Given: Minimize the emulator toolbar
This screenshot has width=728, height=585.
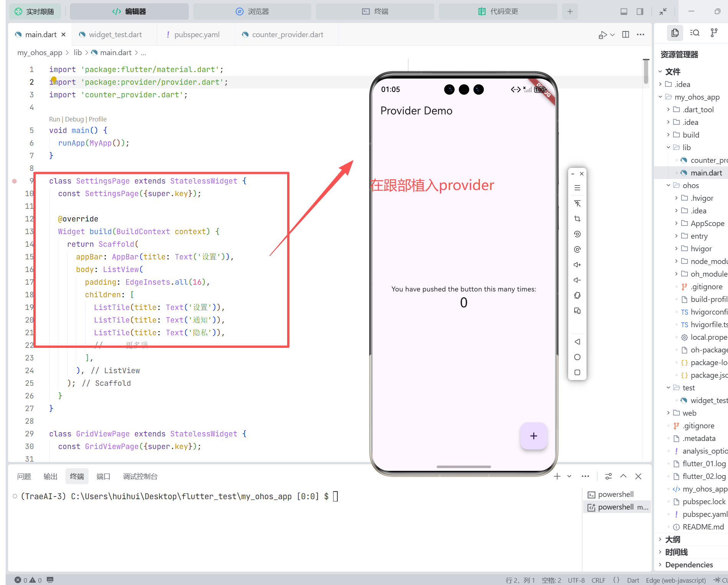Looking at the screenshot, I should 573,174.
